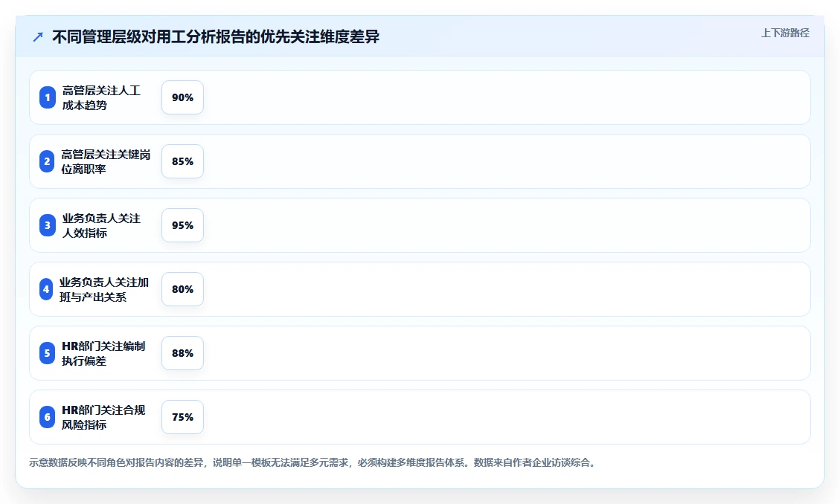Click the 90% value chip
Image resolution: width=840 pixels, height=504 pixels.
click(x=183, y=97)
